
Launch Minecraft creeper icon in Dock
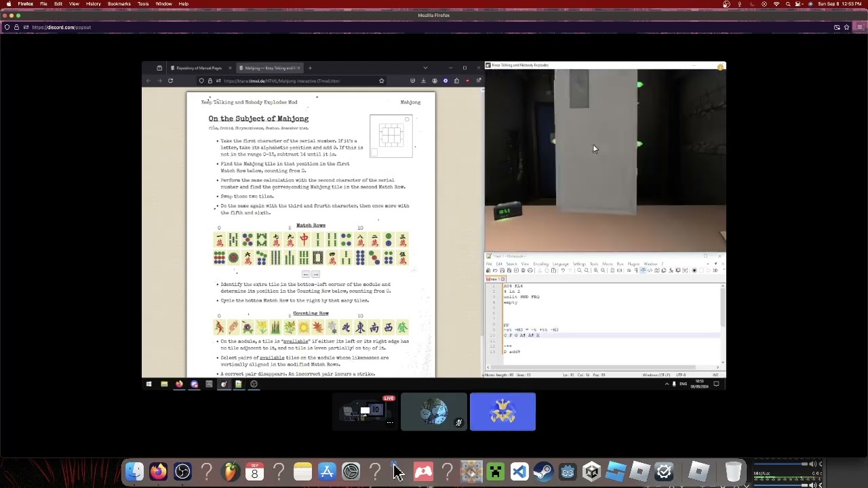(495, 471)
